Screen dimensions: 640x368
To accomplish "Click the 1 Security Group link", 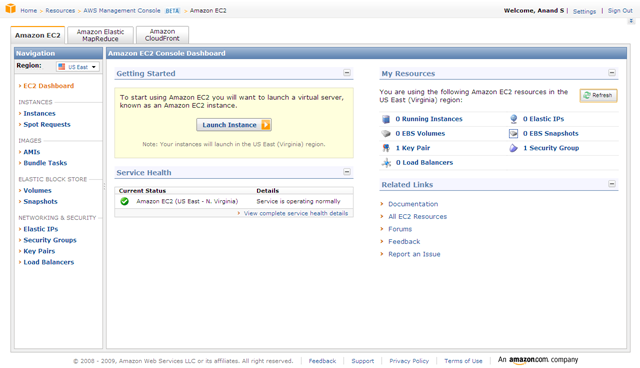I will coord(551,148).
